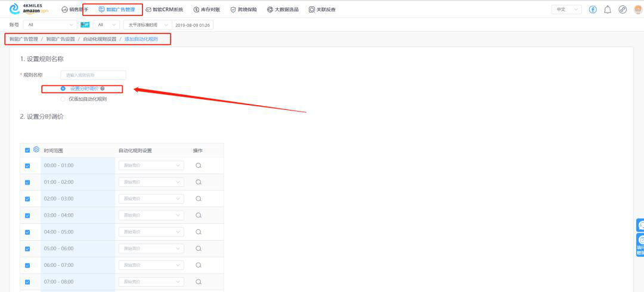Toggle the select-all checkbox in table header

[x=27, y=150]
